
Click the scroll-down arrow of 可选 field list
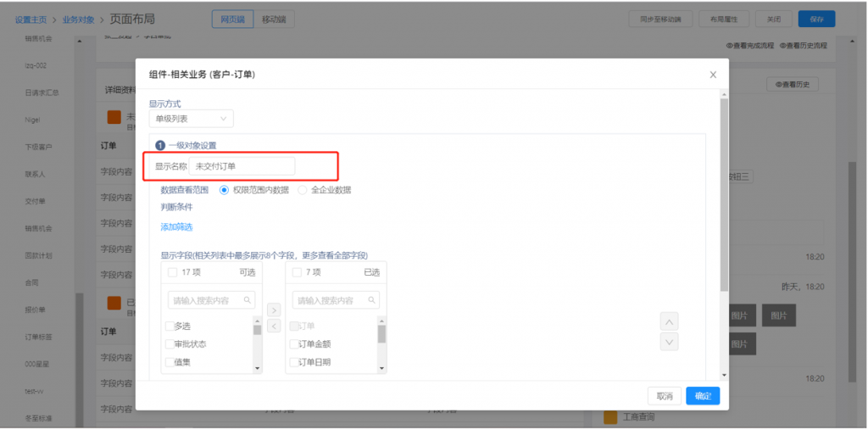click(x=258, y=368)
